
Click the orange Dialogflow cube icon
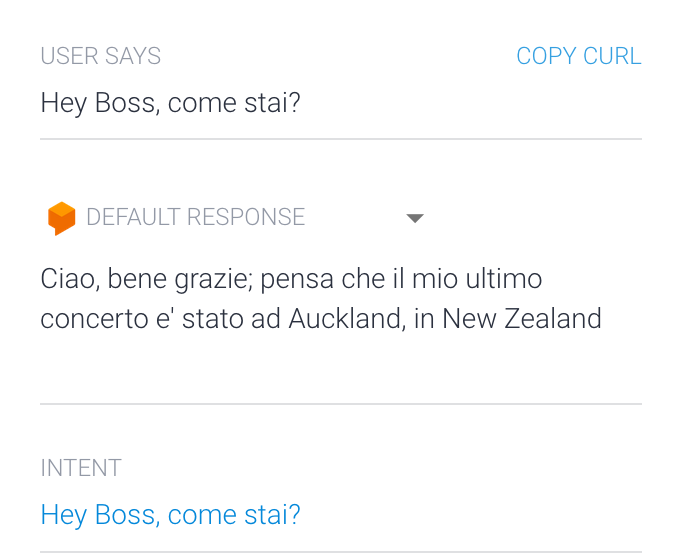tap(61, 218)
